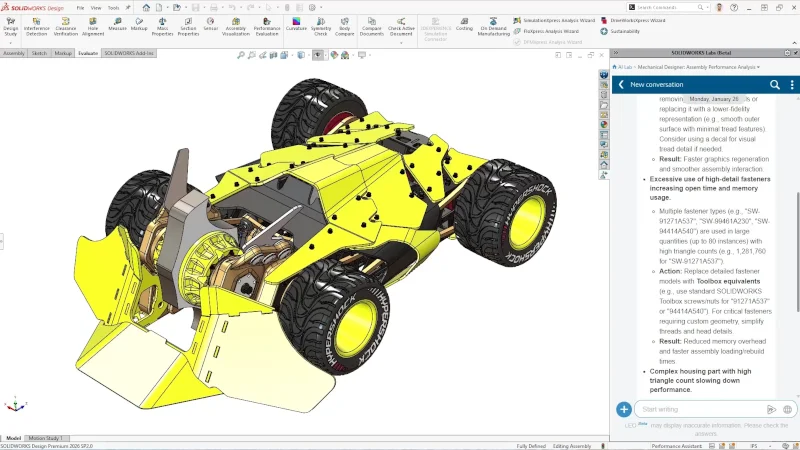Go back from New conversation
The height and width of the screenshot is (450, 800).
pyautogui.click(x=621, y=85)
